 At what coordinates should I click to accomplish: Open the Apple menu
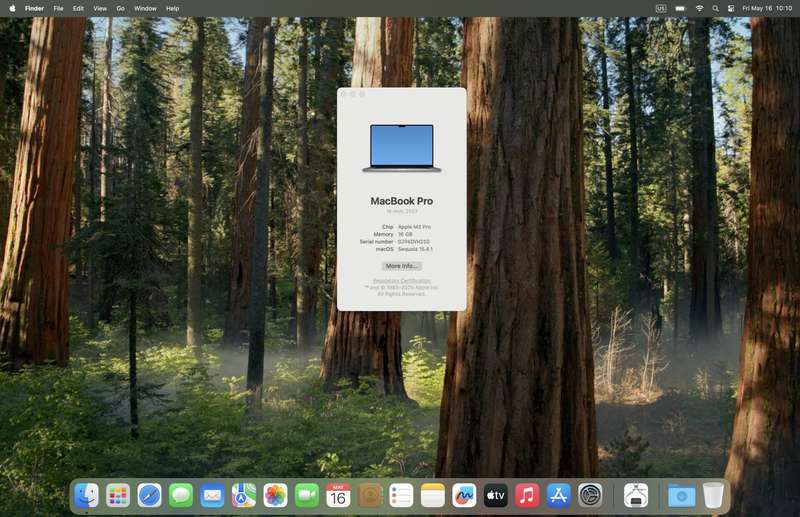[x=12, y=8]
